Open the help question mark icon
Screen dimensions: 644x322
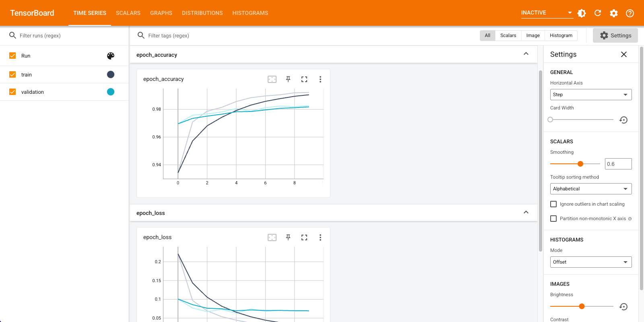(x=630, y=13)
